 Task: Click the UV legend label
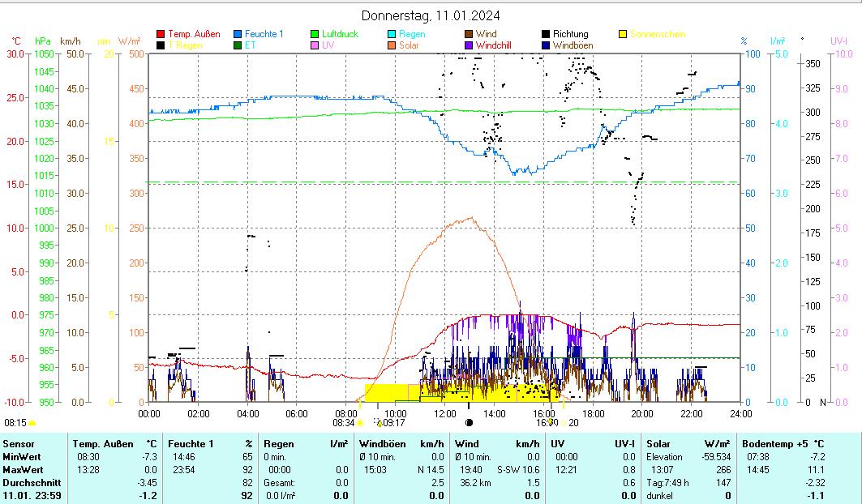328,46
